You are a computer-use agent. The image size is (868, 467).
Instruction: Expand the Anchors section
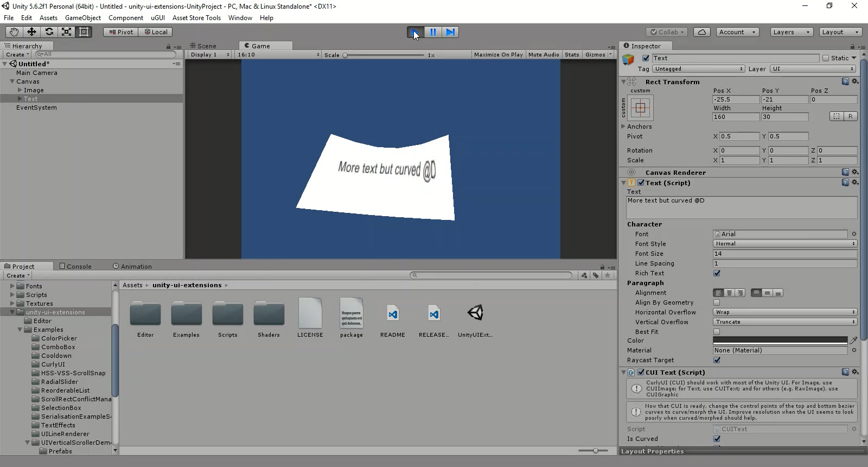tap(624, 127)
